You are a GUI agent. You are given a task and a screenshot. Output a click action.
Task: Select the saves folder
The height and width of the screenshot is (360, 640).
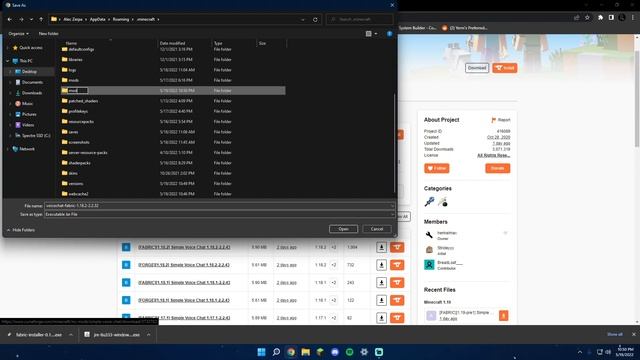click(x=73, y=132)
